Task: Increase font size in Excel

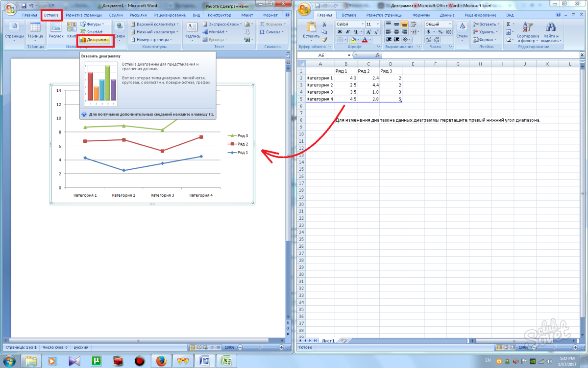Action: click(x=369, y=32)
